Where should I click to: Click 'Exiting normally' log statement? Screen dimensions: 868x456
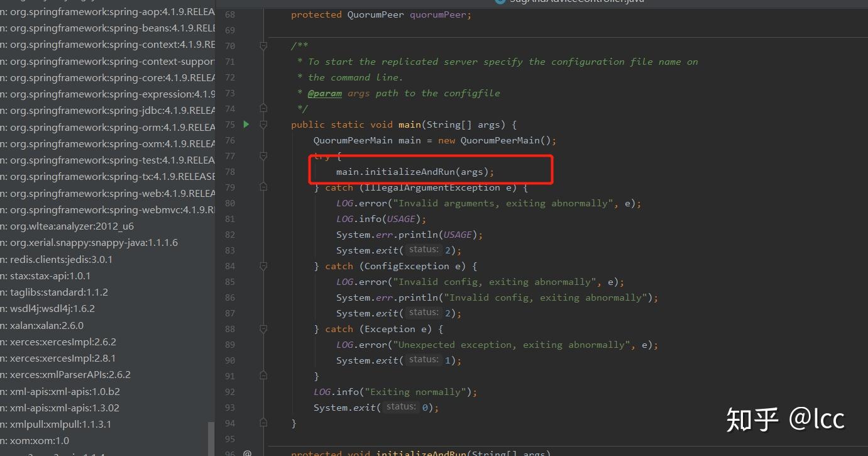click(x=395, y=392)
